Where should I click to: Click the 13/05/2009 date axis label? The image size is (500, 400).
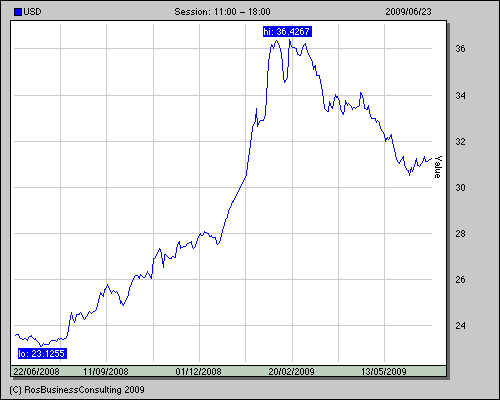tap(384, 371)
